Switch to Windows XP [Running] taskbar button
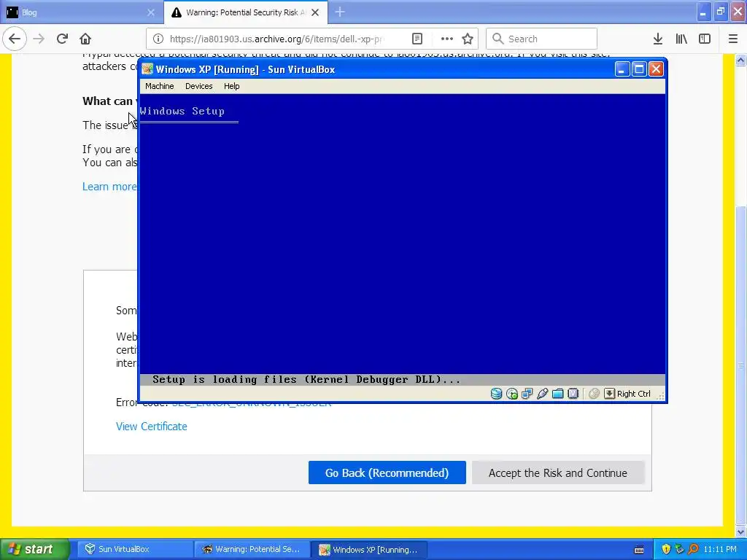 [x=370, y=549]
